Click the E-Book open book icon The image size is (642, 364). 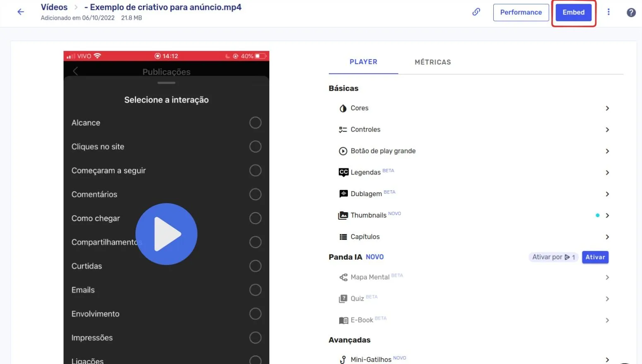pyautogui.click(x=343, y=321)
